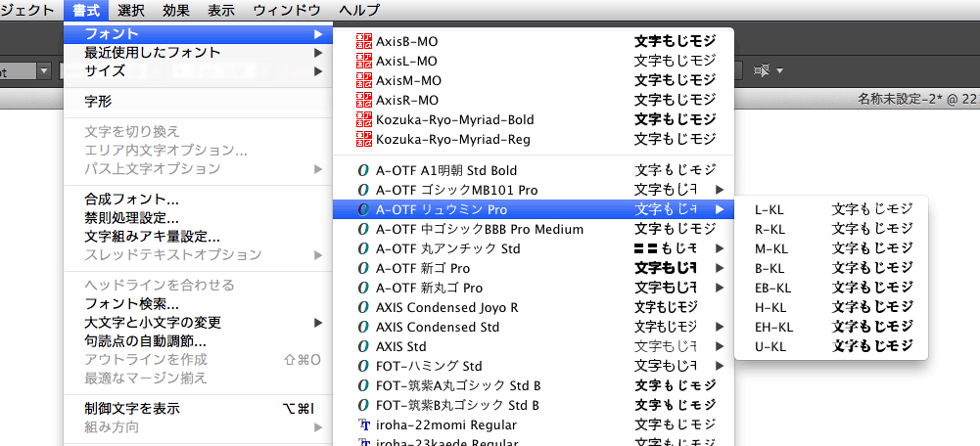The image size is (980, 446).
Task: Choose L-KL weight of リュウミン
Action: 831,209
